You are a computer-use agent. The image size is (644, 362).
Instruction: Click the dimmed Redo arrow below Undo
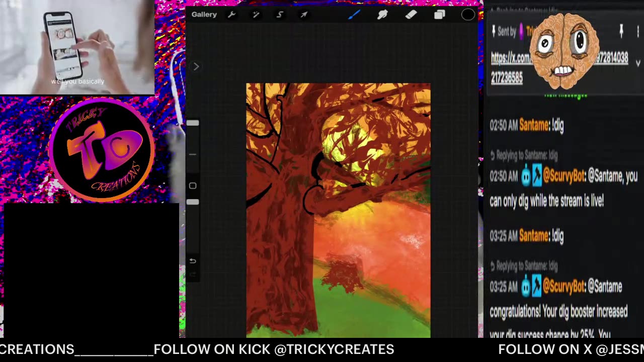193,274
